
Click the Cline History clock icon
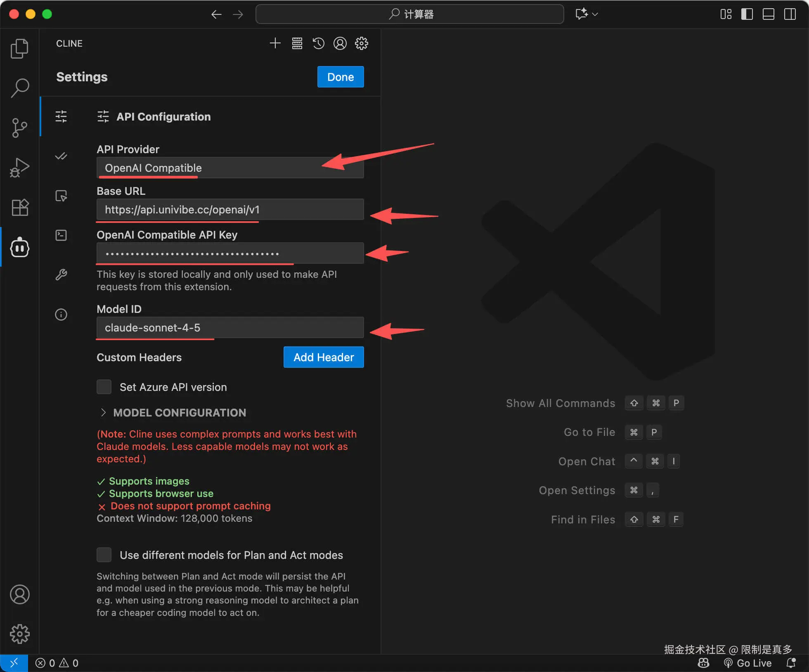pos(318,43)
